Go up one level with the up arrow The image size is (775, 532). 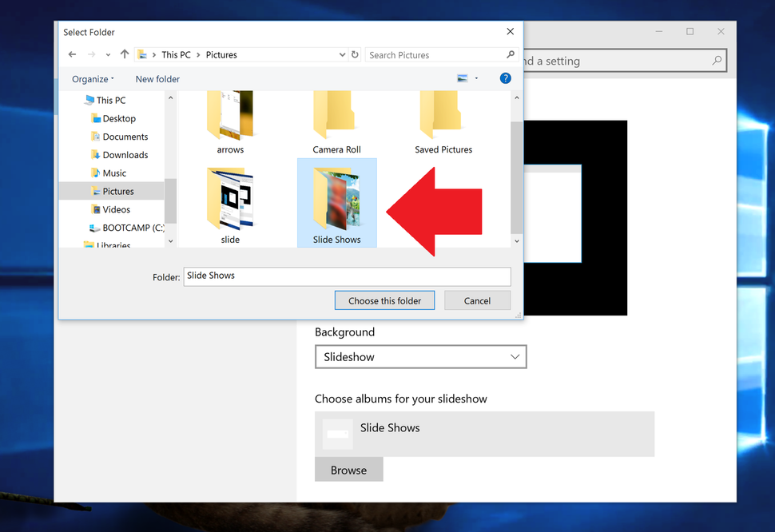point(125,54)
